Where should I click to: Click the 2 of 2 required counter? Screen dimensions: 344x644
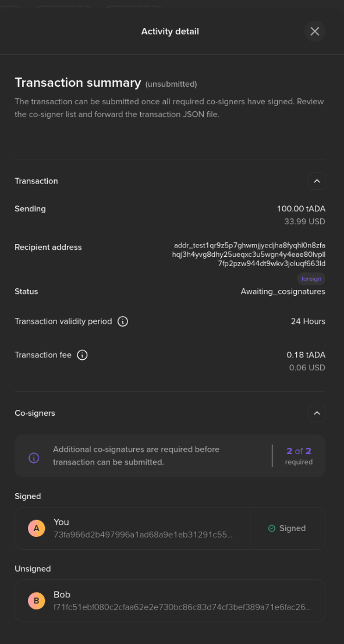299,456
